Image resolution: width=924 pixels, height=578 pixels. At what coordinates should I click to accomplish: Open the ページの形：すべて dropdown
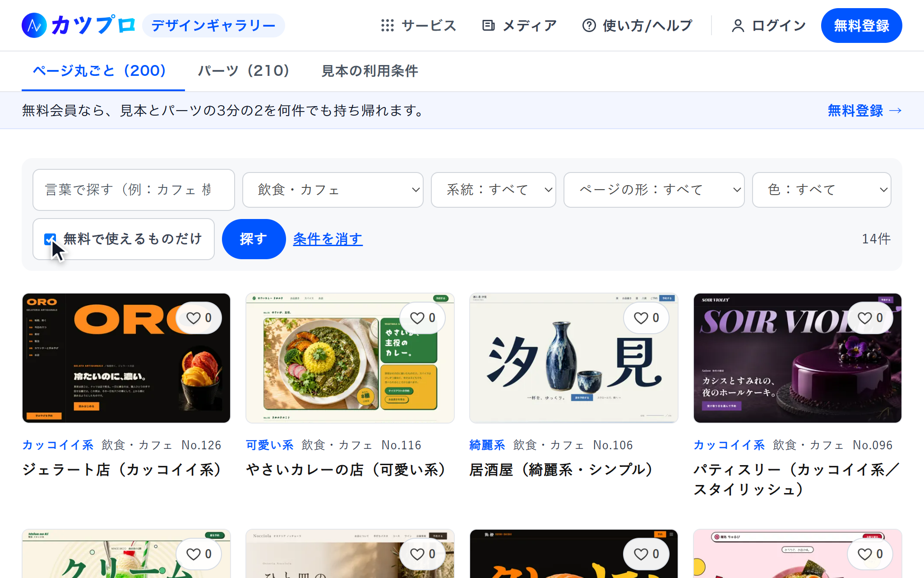(654, 190)
